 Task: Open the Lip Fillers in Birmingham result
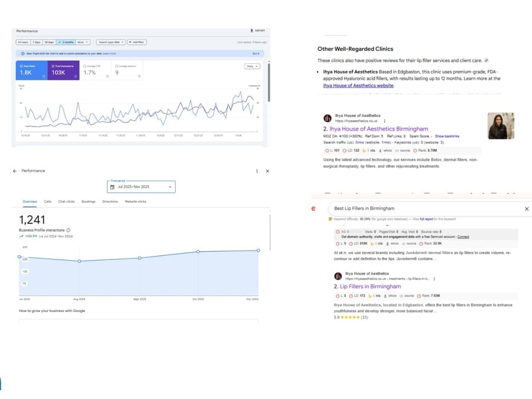tap(370, 287)
